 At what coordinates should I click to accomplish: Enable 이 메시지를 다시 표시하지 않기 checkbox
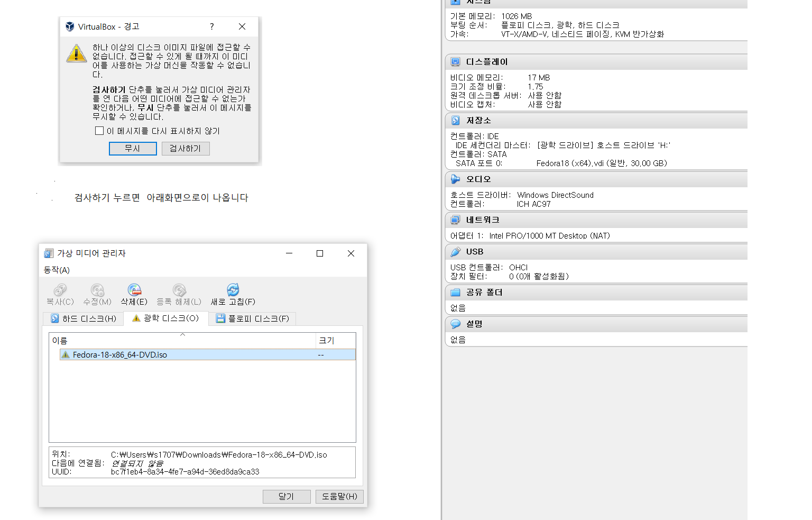99,131
